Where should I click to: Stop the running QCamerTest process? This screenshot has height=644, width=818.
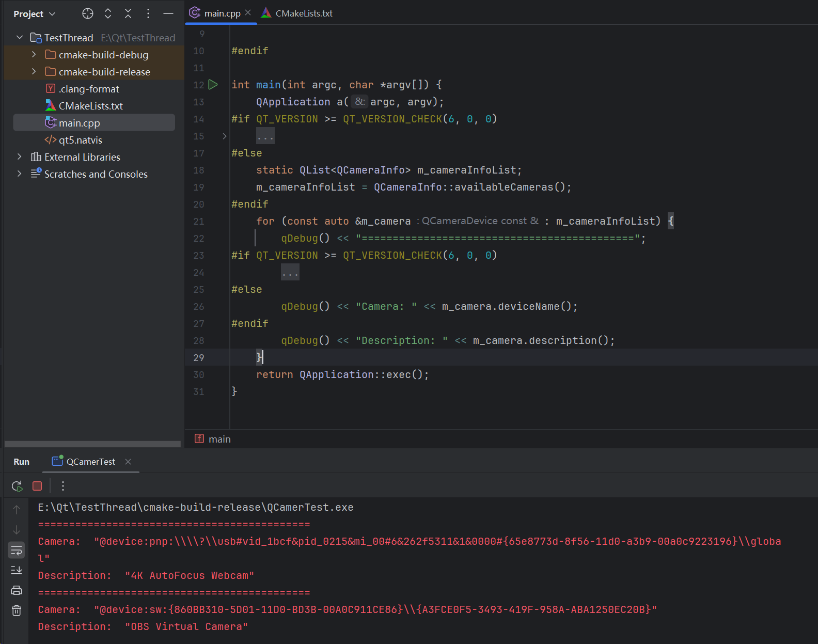pos(37,486)
